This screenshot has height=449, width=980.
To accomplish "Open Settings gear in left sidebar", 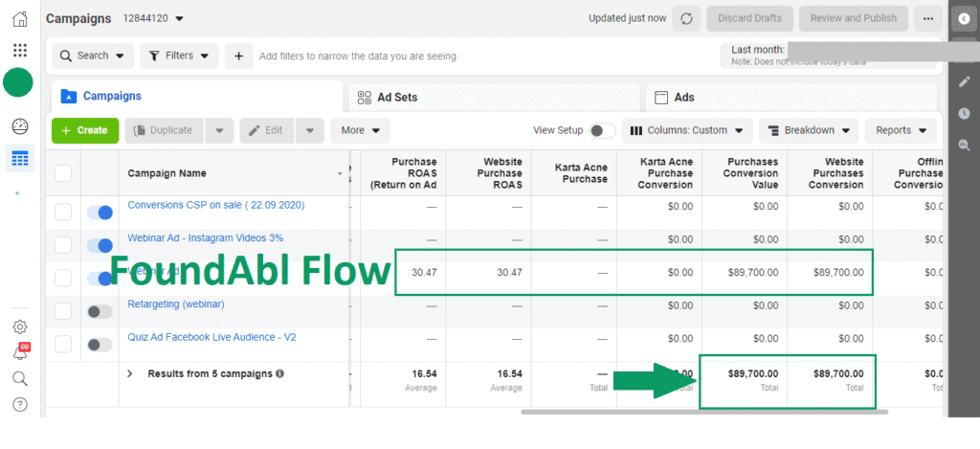I will click(20, 327).
